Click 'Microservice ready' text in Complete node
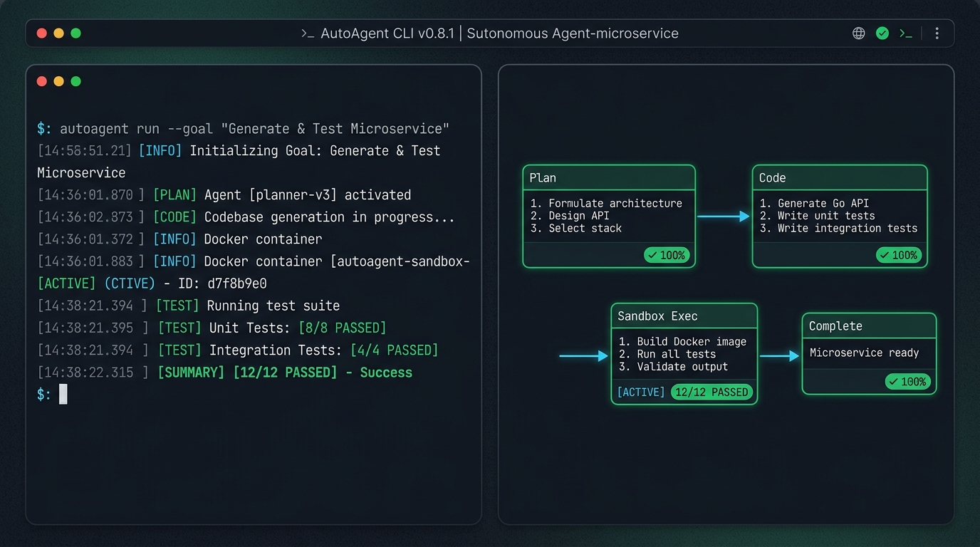980x547 pixels. [x=865, y=353]
